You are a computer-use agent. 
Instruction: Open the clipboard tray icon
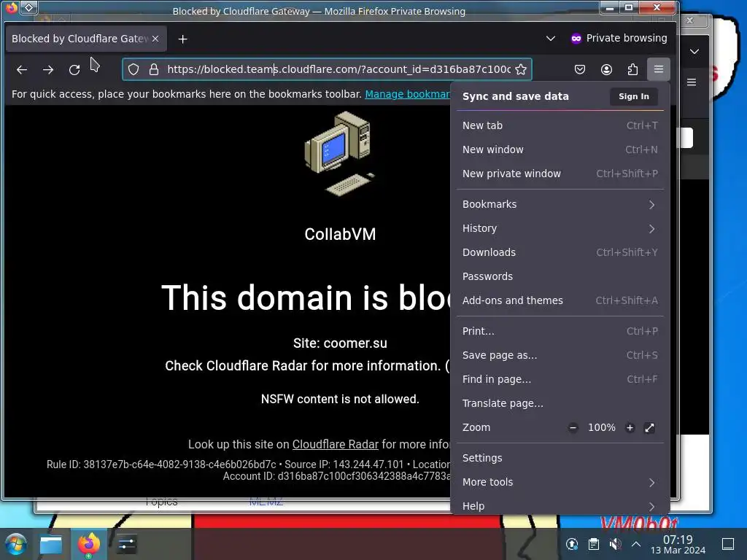pyautogui.click(x=594, y=544)
